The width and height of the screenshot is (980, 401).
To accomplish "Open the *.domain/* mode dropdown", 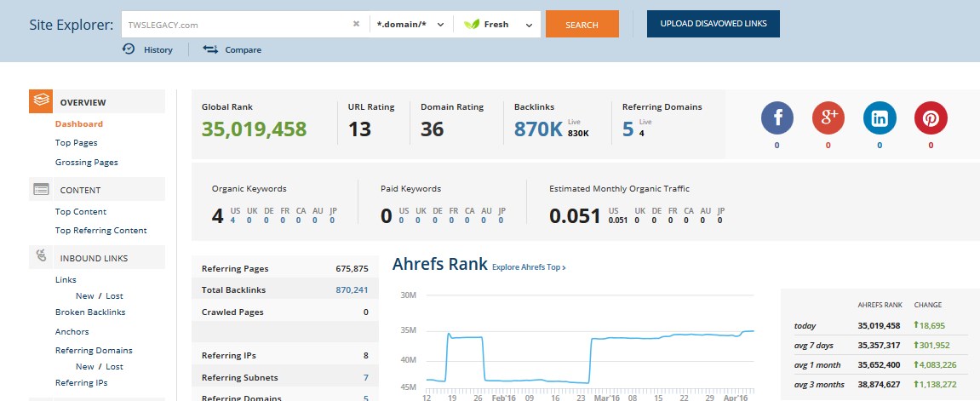I will coord(411,25).
